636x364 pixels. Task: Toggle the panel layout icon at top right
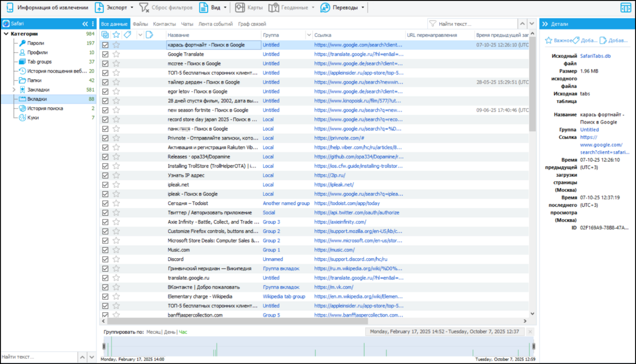pos(626,8)
